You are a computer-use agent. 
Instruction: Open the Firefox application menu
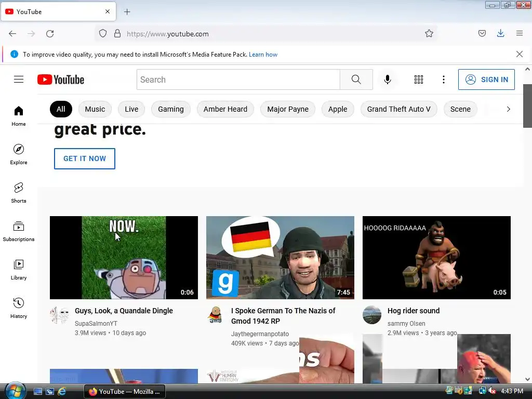520,33
